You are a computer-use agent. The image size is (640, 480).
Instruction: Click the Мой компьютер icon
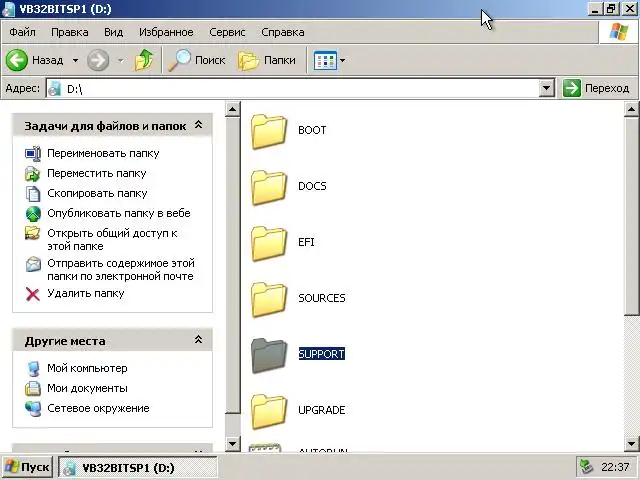pos(33,369)
